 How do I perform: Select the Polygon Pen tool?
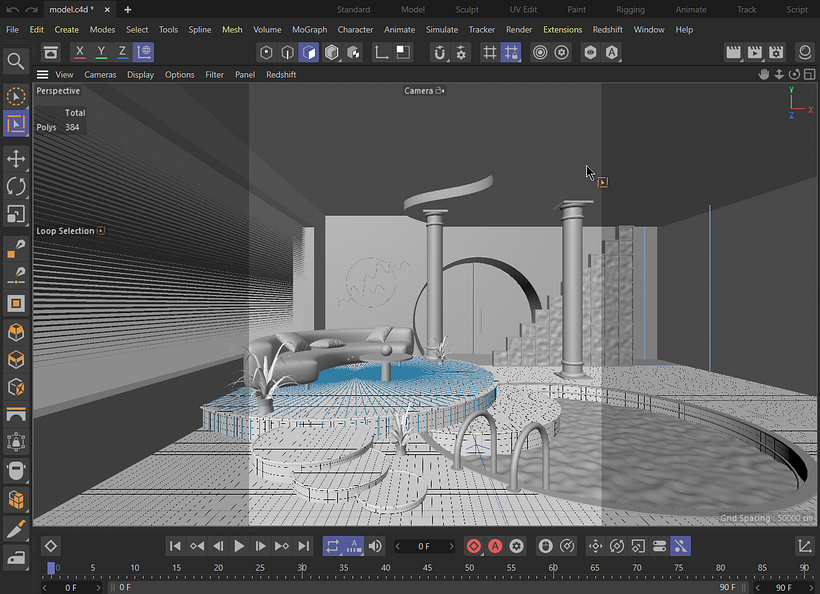point(16,249)
